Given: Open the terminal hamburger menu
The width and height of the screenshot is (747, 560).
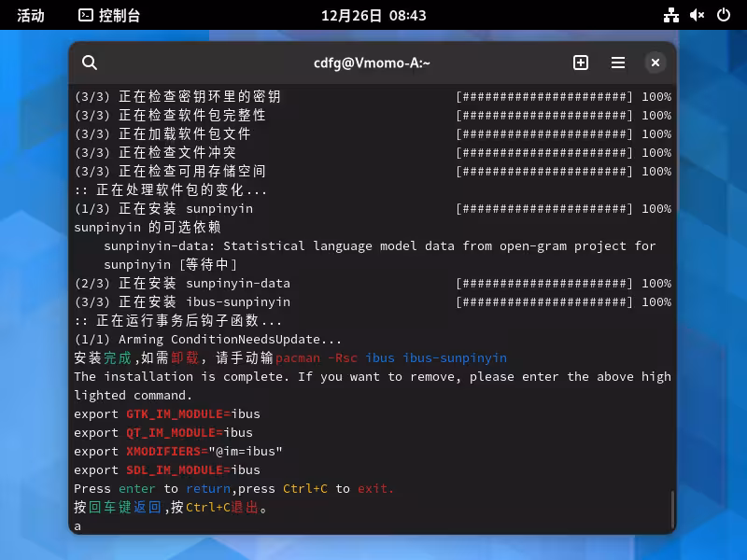Looking at the screenshot, I should [618, 63].
